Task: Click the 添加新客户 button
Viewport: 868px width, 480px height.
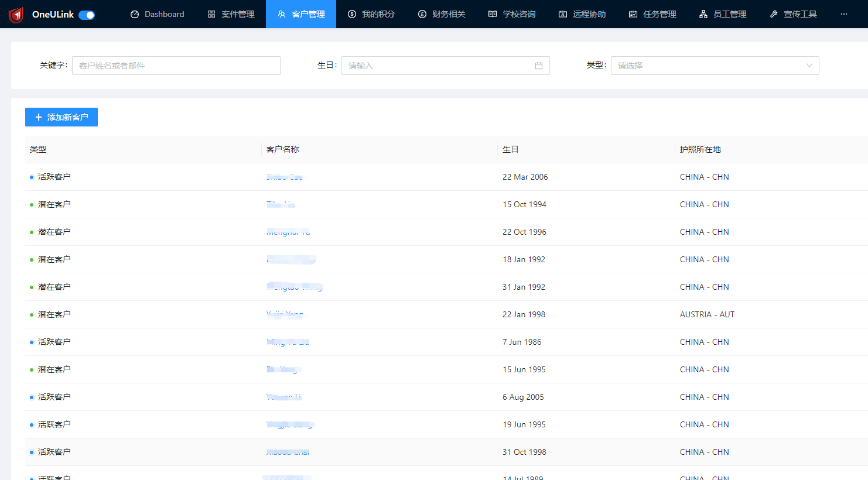Action: pyautogui.click(x=61, y=117)
